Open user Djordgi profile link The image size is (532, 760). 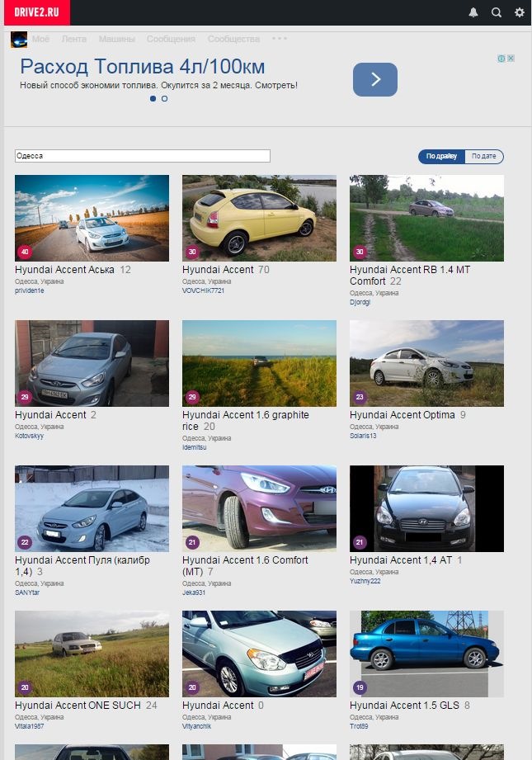[x=360, y=302]
